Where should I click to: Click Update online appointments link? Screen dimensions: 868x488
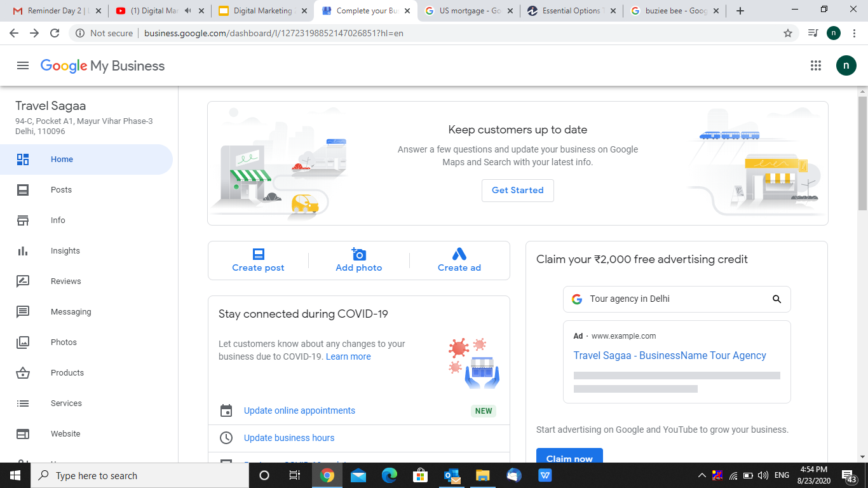pyautogui.click(x=299, y=410)
